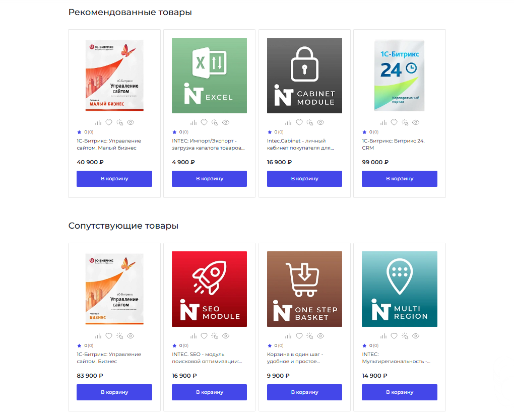Screen dimensions: 514x420
Task: Click the INTEC Excel import/export product image
Action: click(x=209, y=75)
